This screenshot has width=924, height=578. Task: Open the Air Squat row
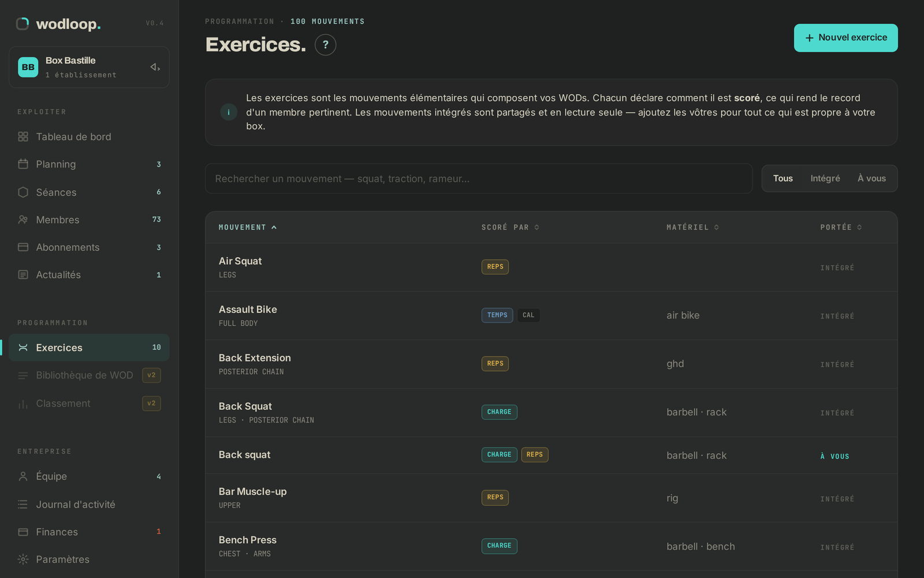(552, 267)
